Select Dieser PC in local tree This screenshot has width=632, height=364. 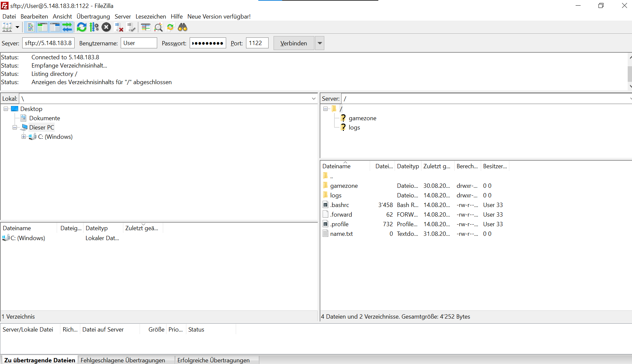pyautogui.click(x=41, y=127)
